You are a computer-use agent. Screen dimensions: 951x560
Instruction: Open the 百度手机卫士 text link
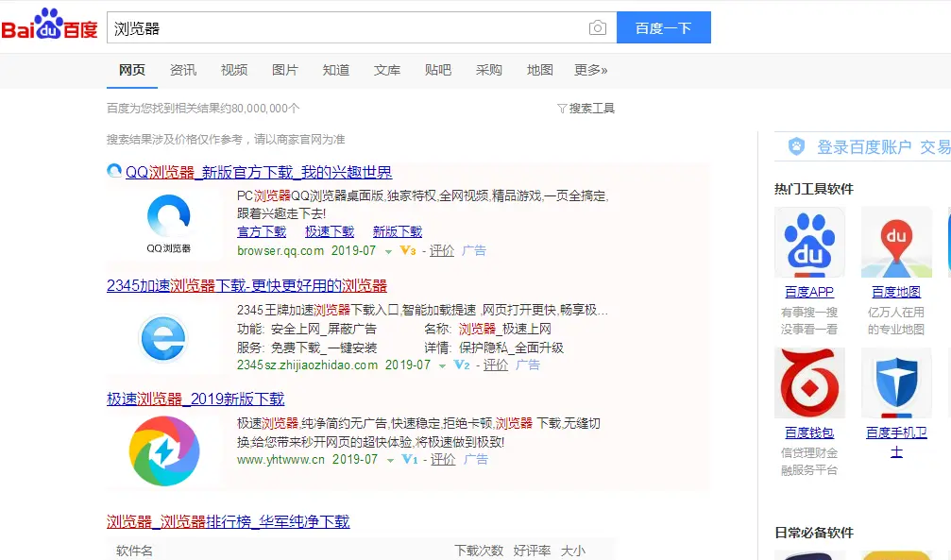896,442
